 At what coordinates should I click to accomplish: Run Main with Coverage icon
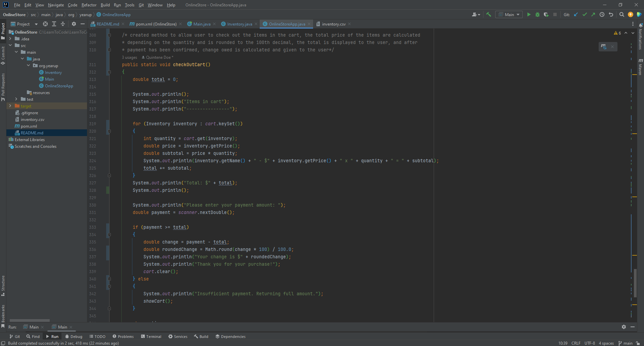pos(546,14)
